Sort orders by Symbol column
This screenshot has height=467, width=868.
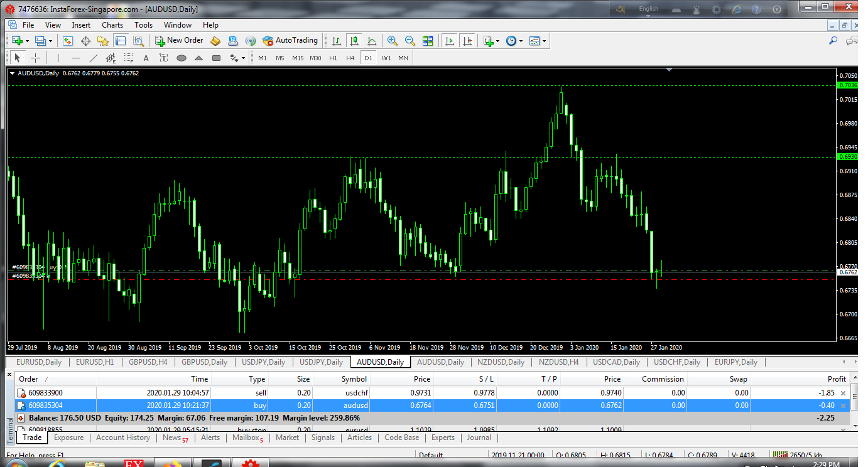(342, 379)
